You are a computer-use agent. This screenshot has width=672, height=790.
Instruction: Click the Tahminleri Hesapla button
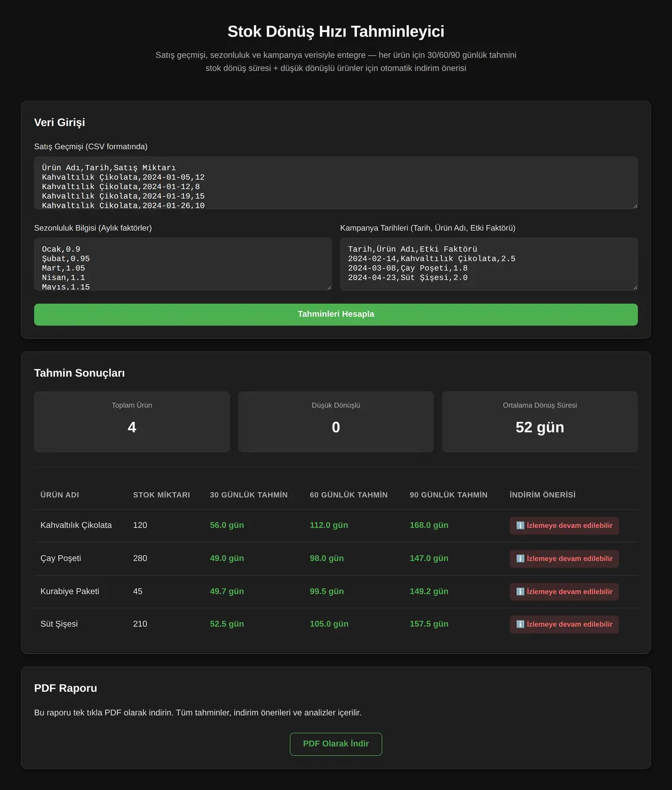[x=336, y=314]
